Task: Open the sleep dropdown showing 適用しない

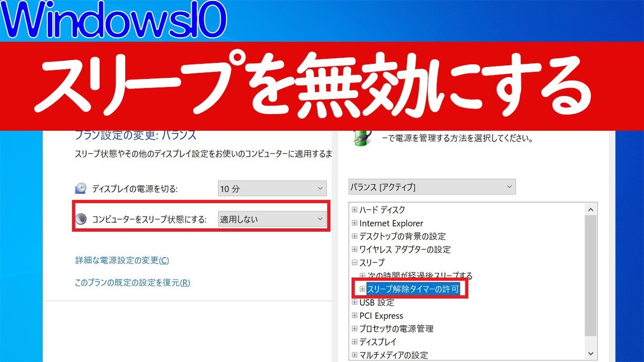Action: click(272, 219)
